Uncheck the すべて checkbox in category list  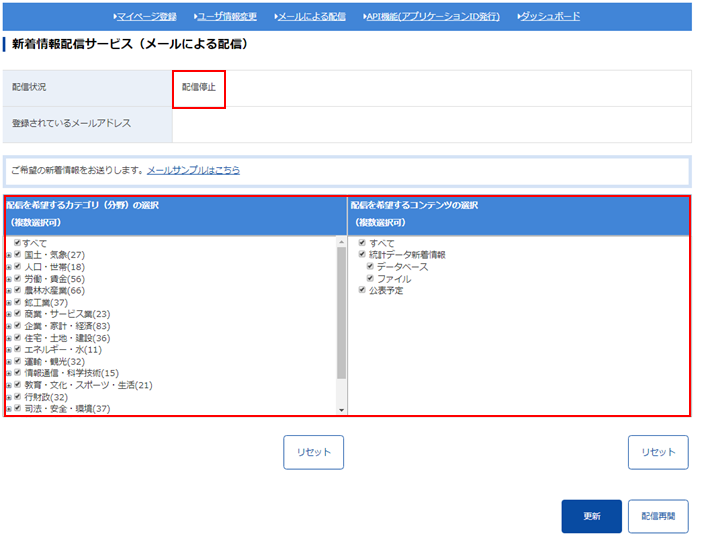pyautogui.click(x=18, y=243)
